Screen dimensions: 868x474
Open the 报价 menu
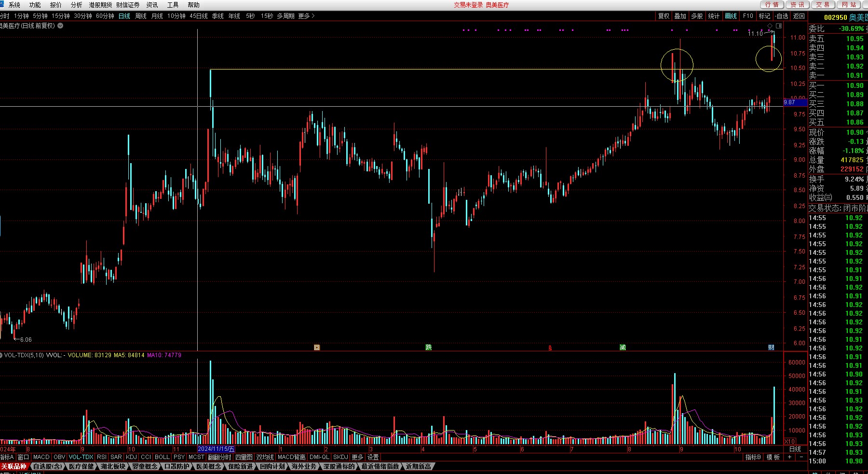click(56, 5)
